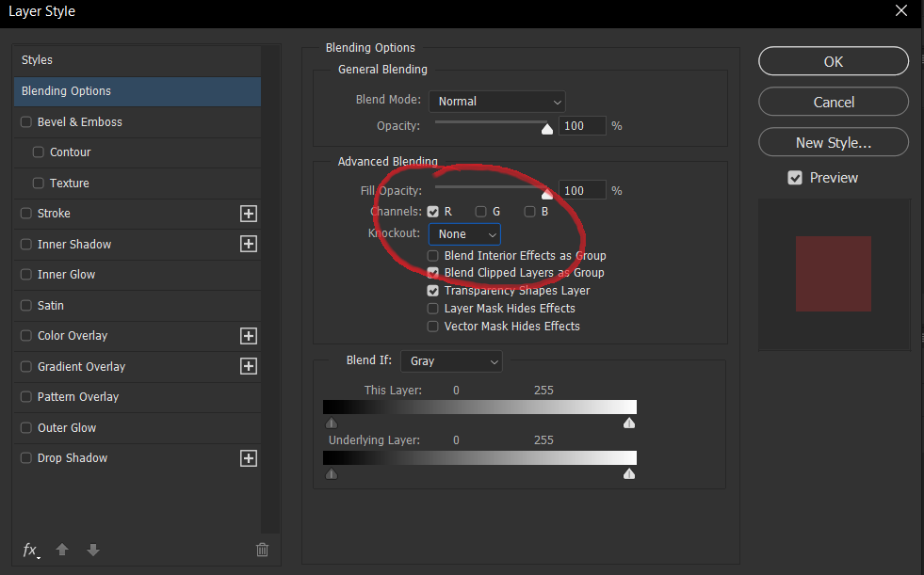Open the Blend Mode dropdown
The width and height of the screenshot is (924, 575).
click(x=496, y=102)
